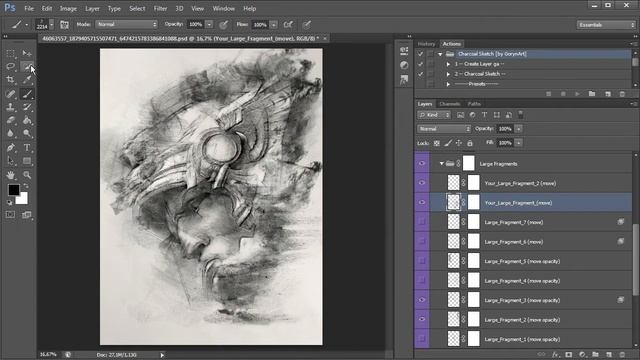640x360 pixels.
Task: Select the Paint Bucket tool
Action: coord(27,120)
